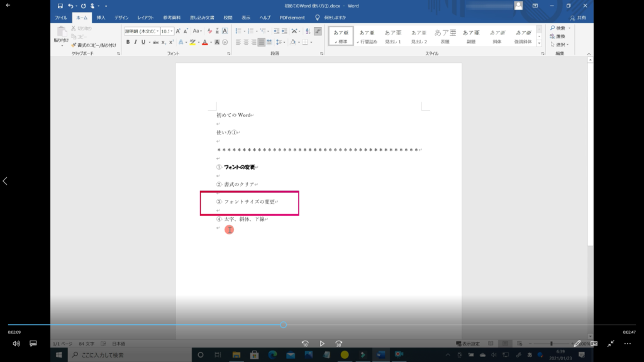
Task: Open the font size dropdown
Action: click(172, 31)
